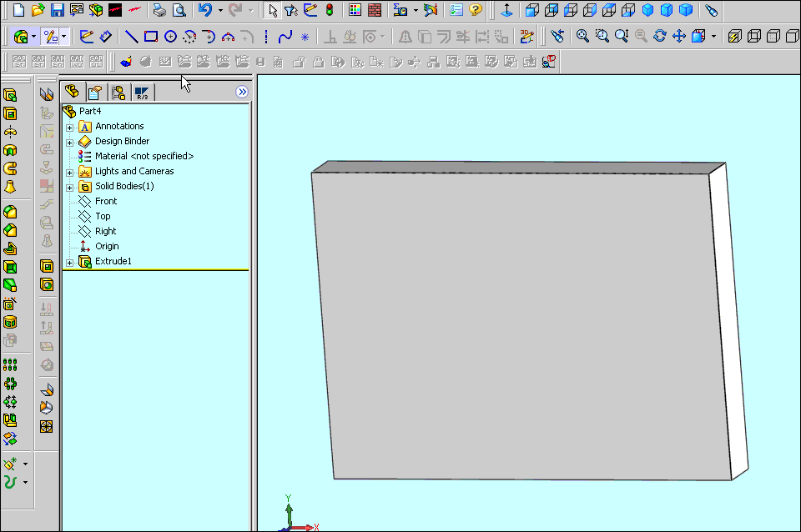Open Curves dropdown arrow

pos(26,483)
